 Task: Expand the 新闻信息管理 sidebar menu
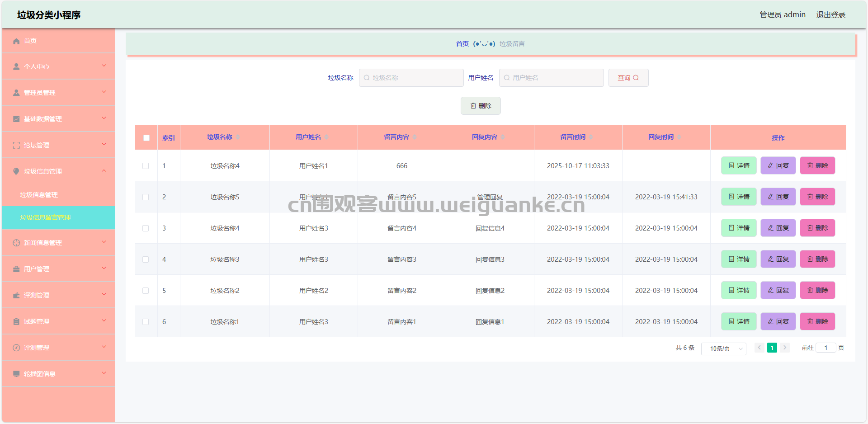click(58, 243)
